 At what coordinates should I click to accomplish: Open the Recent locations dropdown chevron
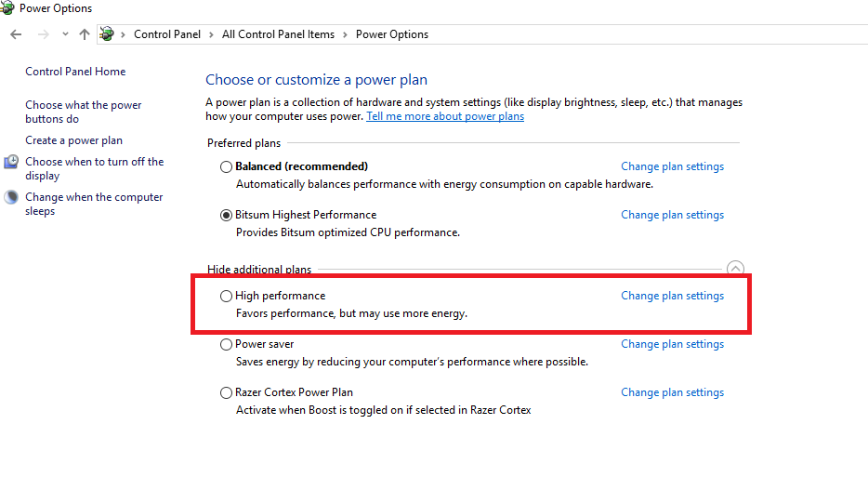pos(65,34)
